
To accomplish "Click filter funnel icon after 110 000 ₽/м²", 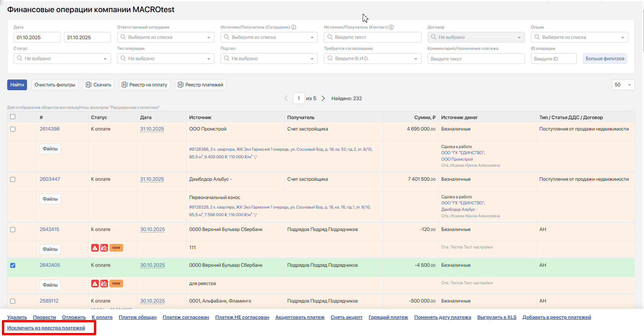I will 255,157.
